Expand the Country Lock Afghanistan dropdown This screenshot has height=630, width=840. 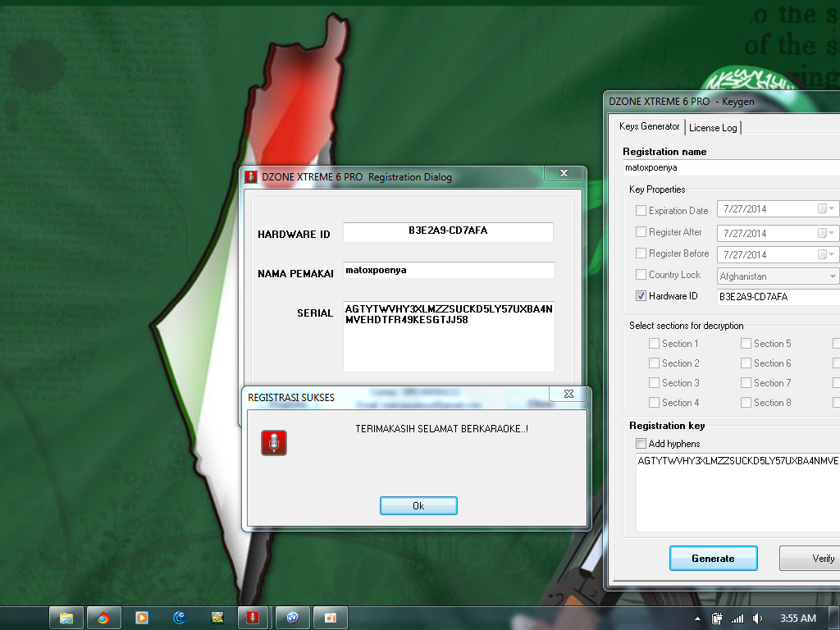pos(833,276)
